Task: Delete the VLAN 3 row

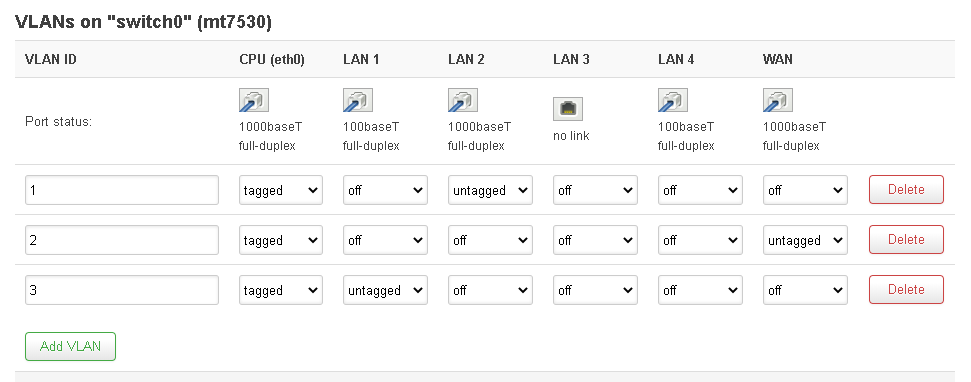Action: [x=906, y=290]
